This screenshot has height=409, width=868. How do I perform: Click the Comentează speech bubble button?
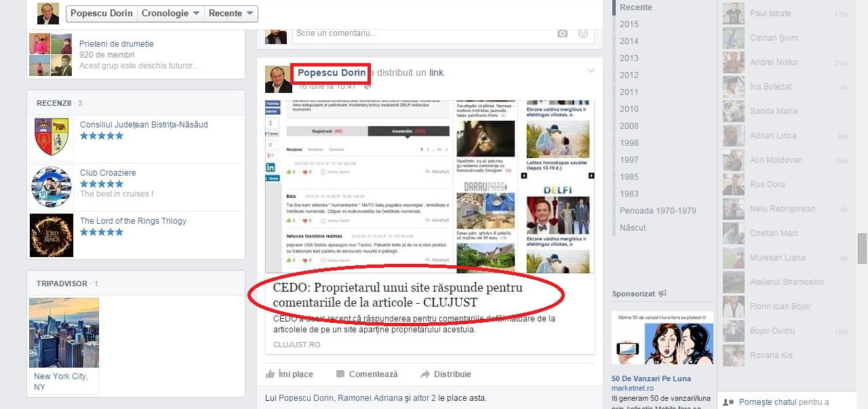(x=367, y=374)
